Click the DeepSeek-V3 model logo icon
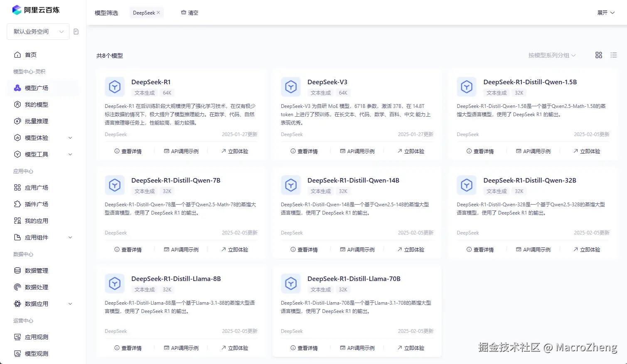This screenshot has height=364, width=627. point(291,87)
